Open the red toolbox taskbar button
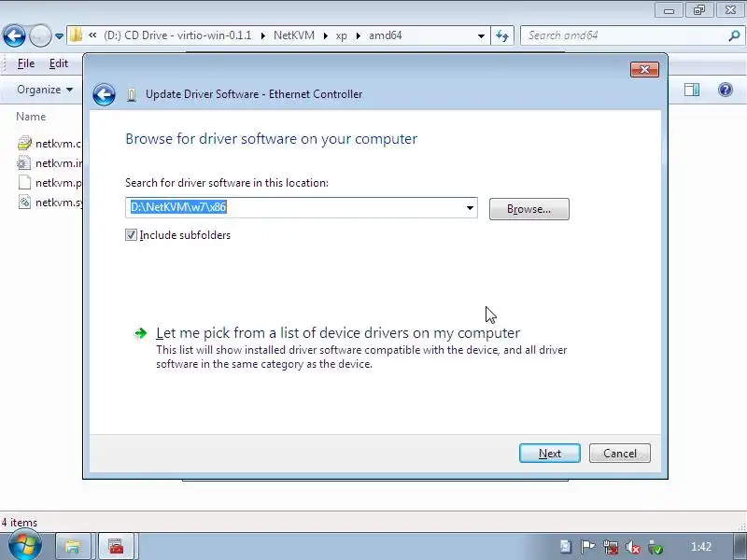This screenshot has width=747, height=560. pyautogui.click(x=116, y=546)
